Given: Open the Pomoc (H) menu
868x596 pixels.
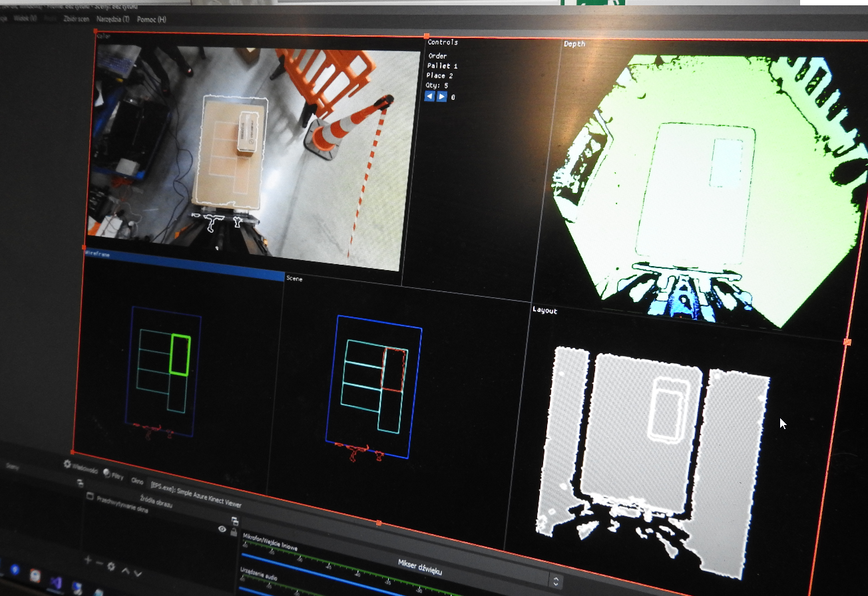Looking at the screenshot, I should [x=151, y=19].
